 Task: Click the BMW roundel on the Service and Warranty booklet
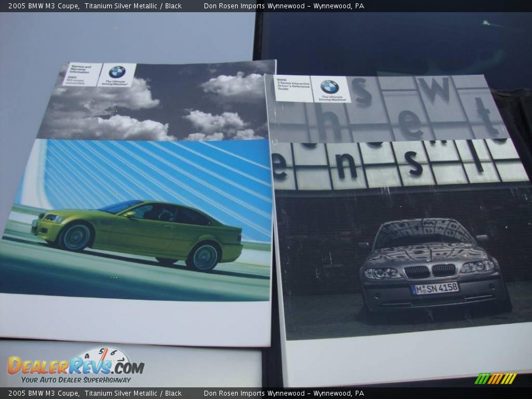tap(117, 72)
